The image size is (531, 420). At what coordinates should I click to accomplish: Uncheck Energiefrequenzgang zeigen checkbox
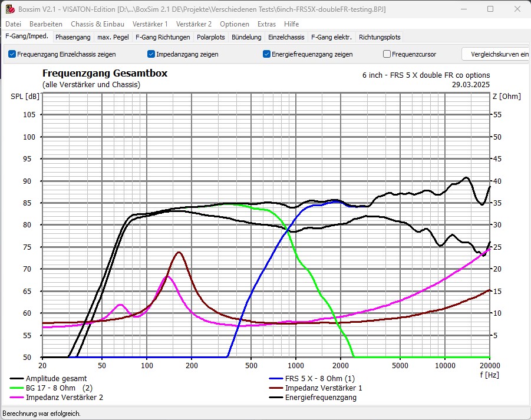(x=266, y=54)
